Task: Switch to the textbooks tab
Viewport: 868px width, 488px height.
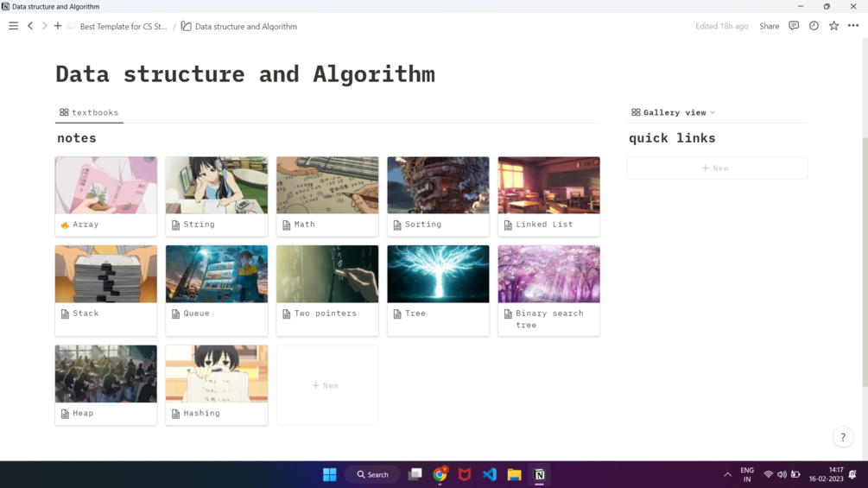Action: 89,112
